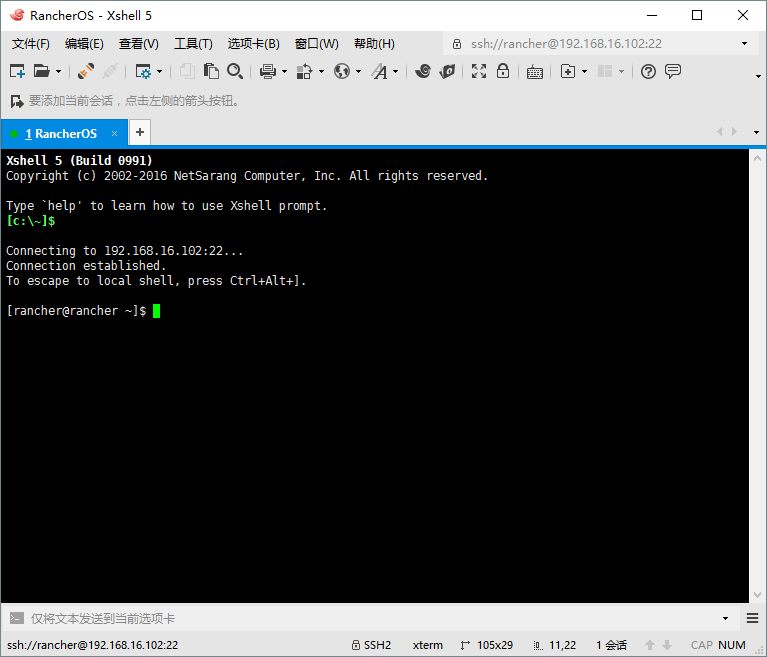Click the toolbar overflow arrow at right edge
The height and width of the screenshot is (657, 767).
[x=758, y=76]
